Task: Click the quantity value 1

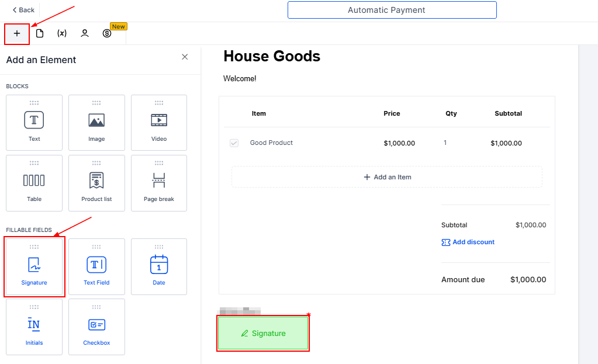Action: (x=445, y=143)
